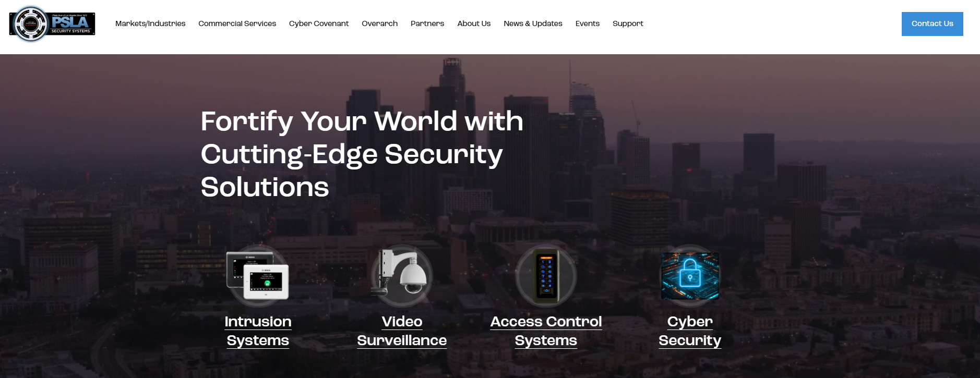
Task: Click the PSLA Security Systems logo
Action: coord(52,24)
